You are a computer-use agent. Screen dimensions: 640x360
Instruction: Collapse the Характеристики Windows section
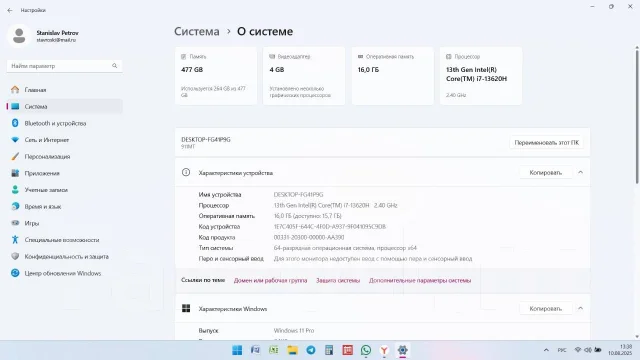(580, 309)
